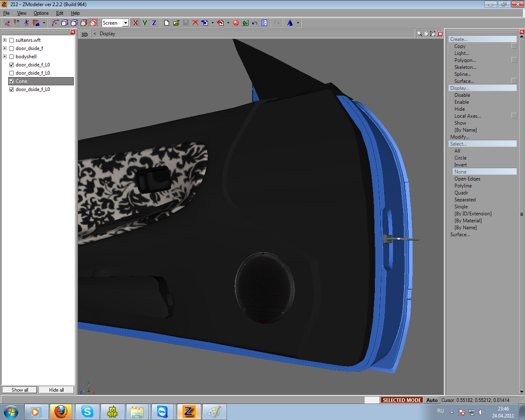Open TeamViewer from the taskbar

163,412
